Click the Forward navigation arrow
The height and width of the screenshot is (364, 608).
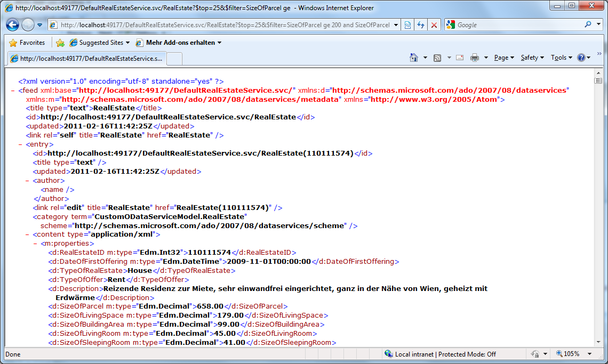(28, 25)
